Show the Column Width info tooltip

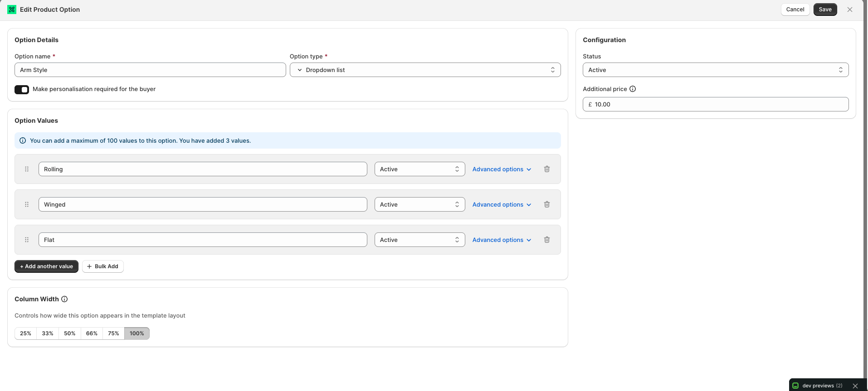64,299
